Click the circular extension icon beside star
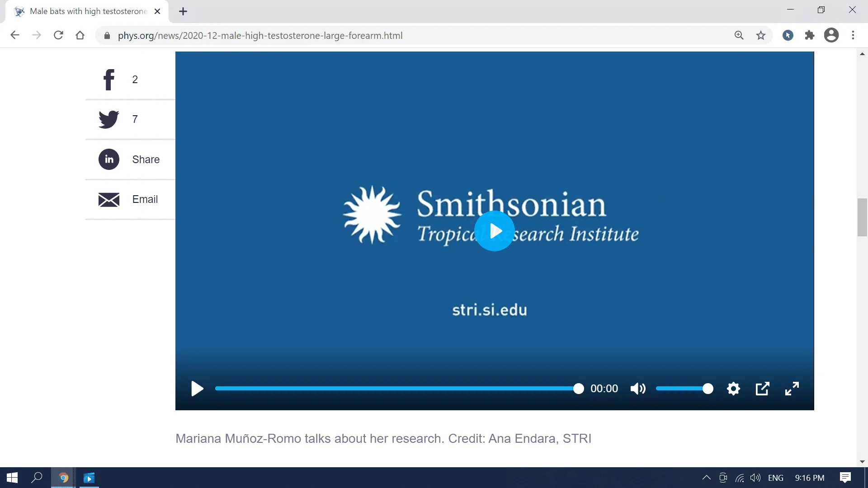The image size is (868, 488). [x=788, y=35]
